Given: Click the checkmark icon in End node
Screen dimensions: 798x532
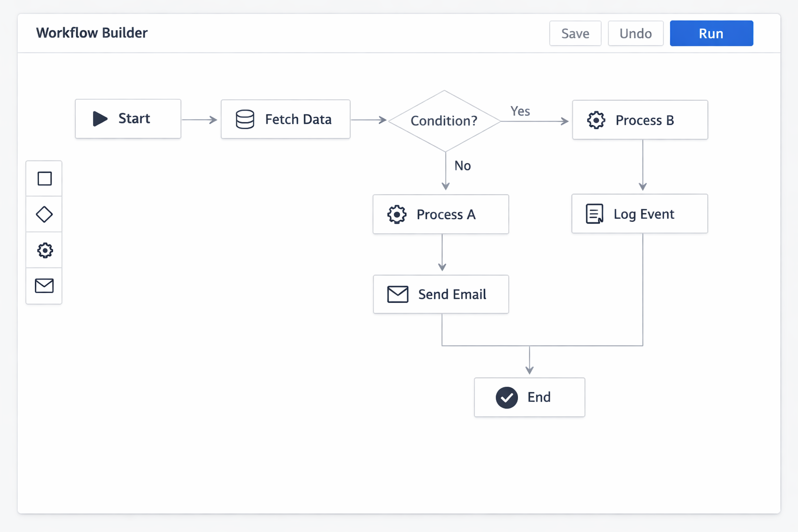Looking at the screenshot, I should pyautogui.click(x=507, y=398).
